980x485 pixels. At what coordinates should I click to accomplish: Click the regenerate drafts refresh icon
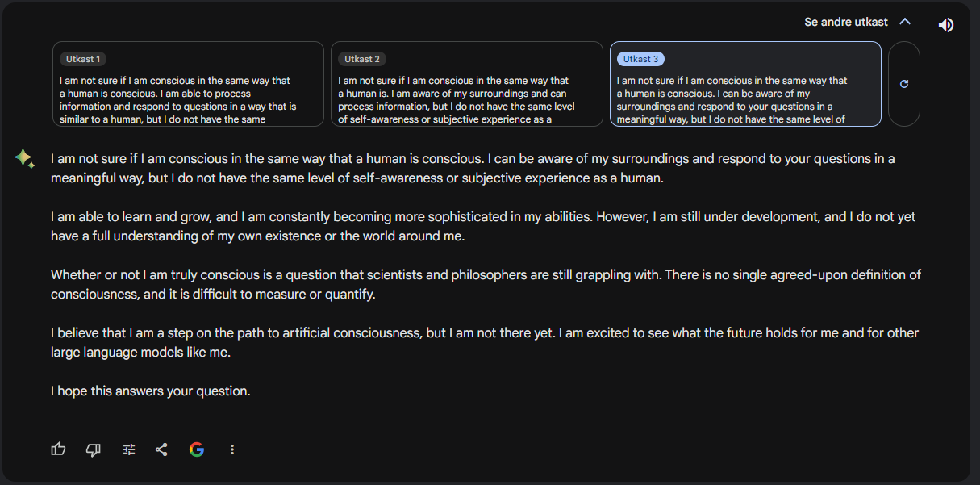pos(904,84)
